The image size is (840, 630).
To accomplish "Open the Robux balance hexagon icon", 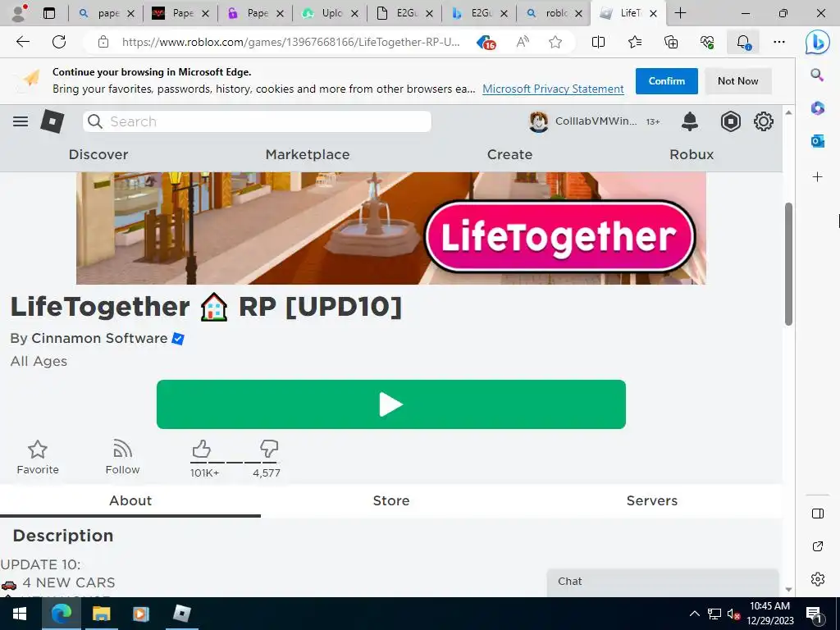I will pos(731,121).
